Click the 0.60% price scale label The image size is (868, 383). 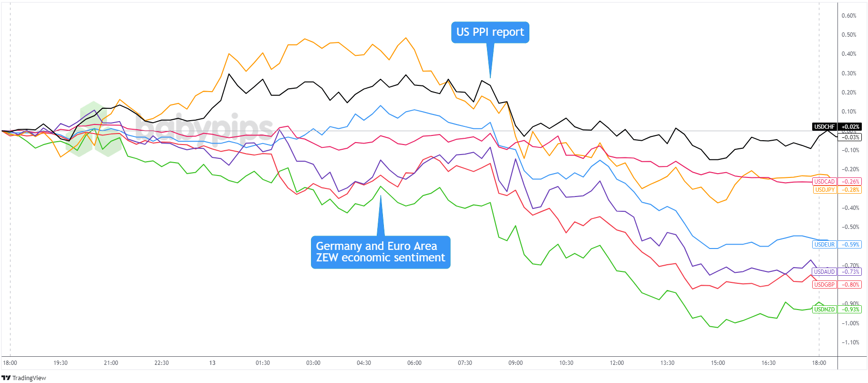[x=849, y=16]
